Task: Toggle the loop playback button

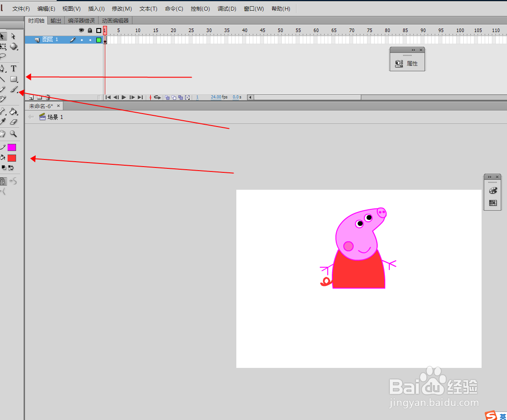Action: pos(157,97)
